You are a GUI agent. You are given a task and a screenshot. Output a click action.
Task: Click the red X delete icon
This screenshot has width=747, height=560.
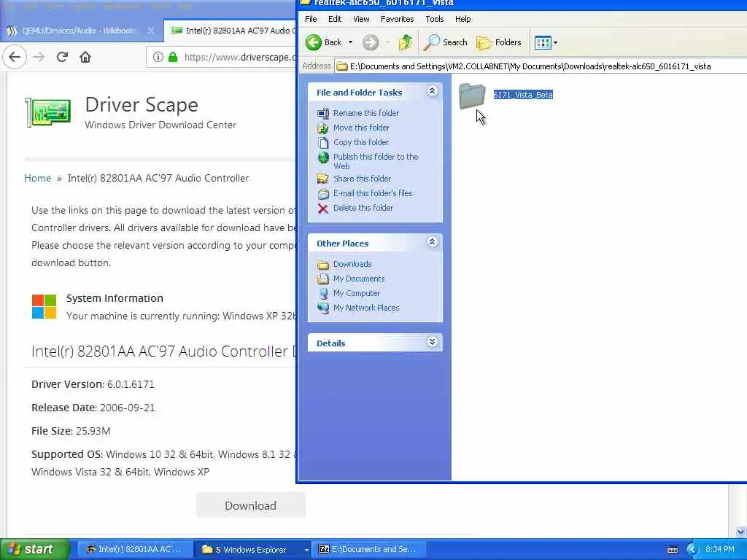(x=323, y=209)
